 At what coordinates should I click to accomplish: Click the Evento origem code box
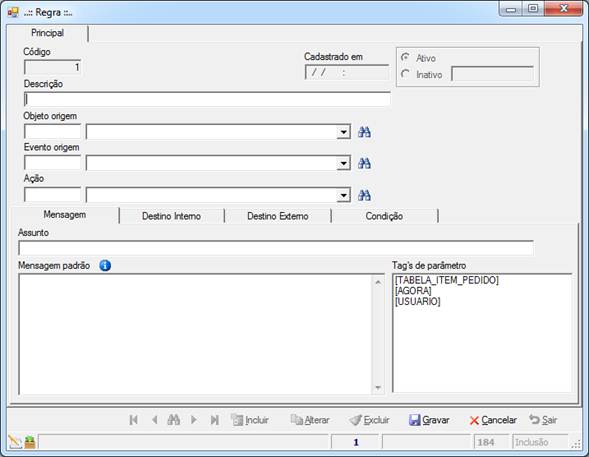pos(53,163)
